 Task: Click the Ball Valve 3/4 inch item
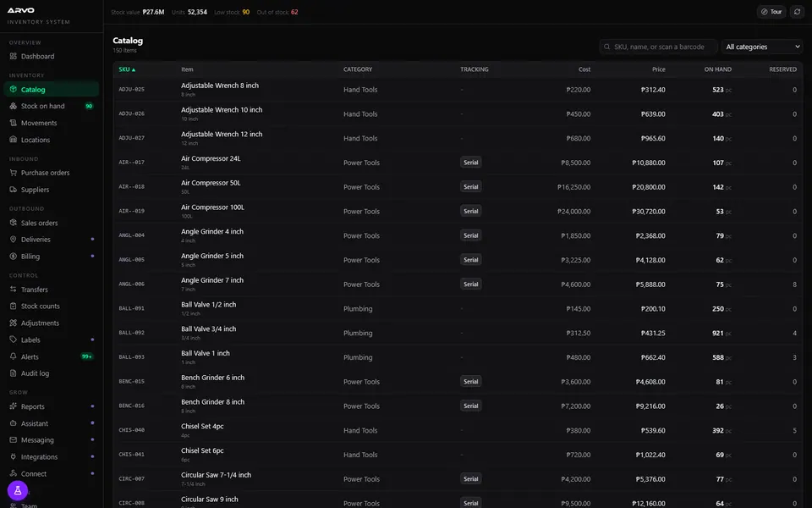click(x=208, y=329)
